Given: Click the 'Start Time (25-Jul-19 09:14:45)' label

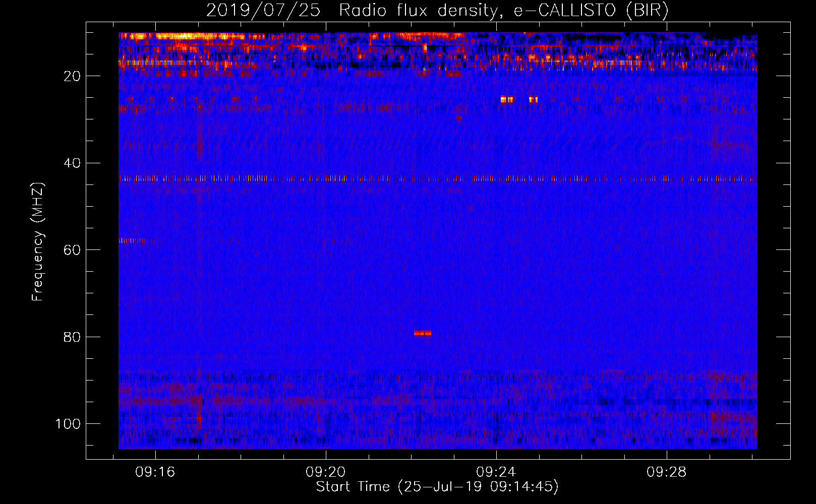Looking at the screenshot, I should tap(437, 487).
